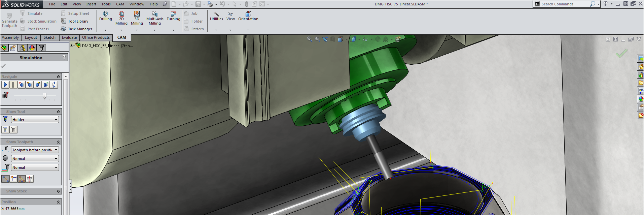Select the 3D Milling tool
The height and width of the screenshot is (215, 644).
click(137, 18)
